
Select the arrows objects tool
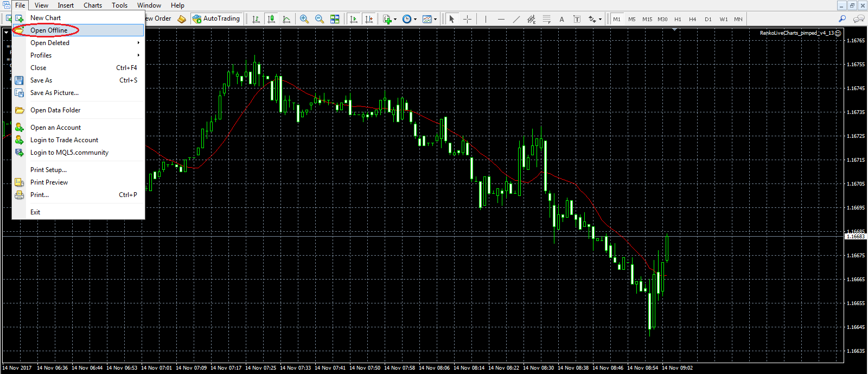592,19
